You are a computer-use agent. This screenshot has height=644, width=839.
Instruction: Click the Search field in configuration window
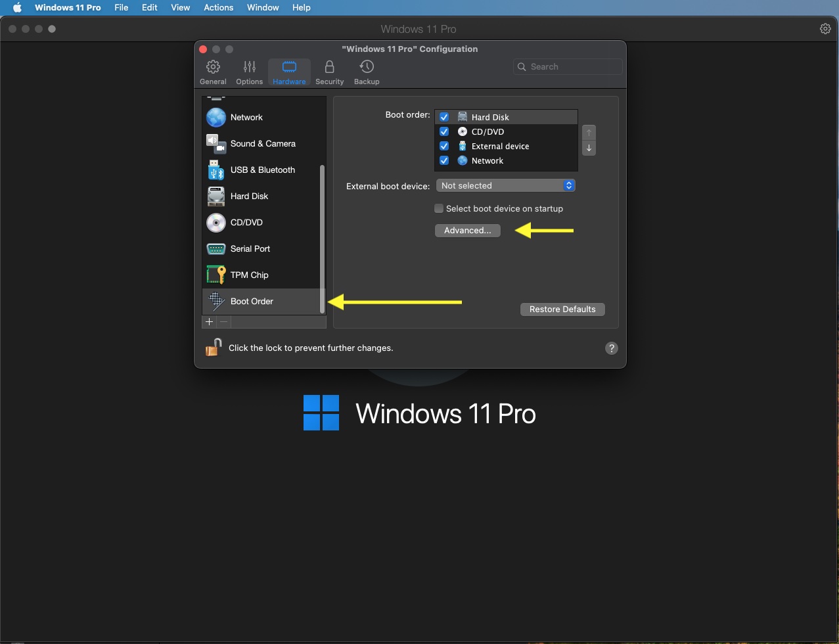tap(568, 66)
